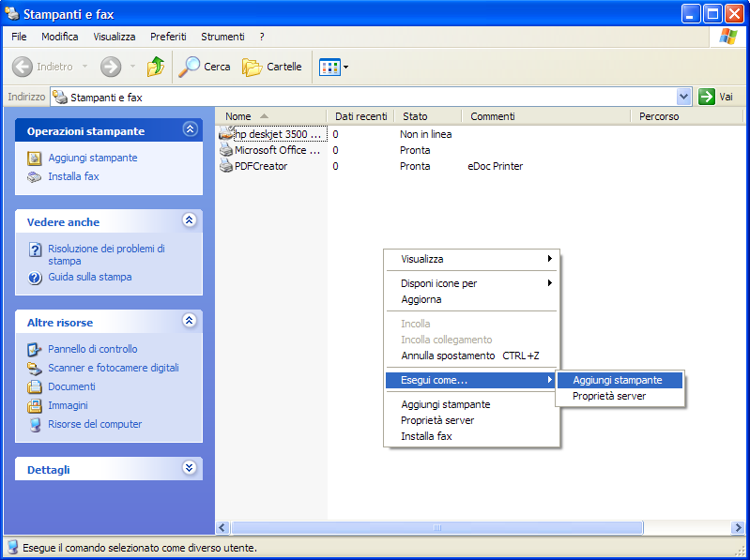Choose Aggiorna in the context menu
Viewport: 750px width, 560px height.
[471, 299]
